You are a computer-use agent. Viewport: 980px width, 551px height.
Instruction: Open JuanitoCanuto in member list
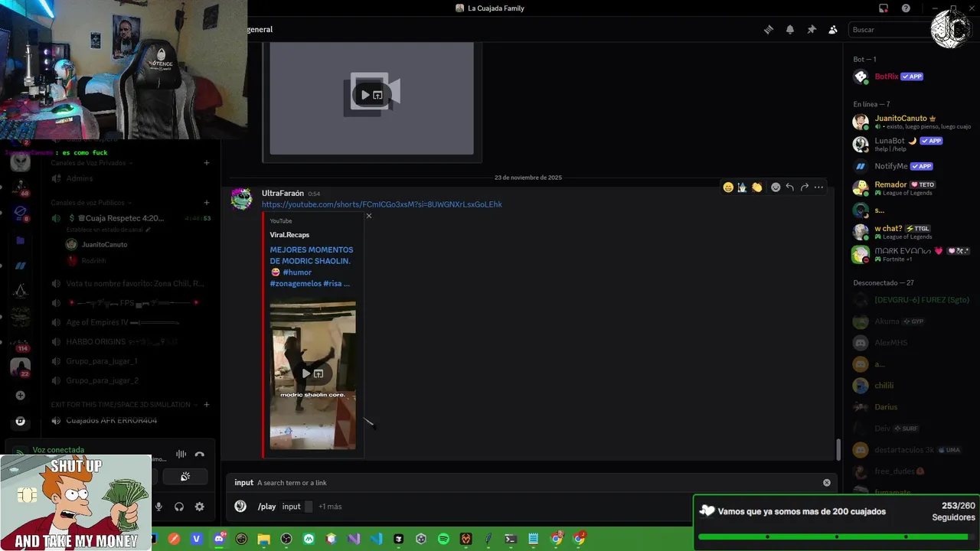coord(911,122)
